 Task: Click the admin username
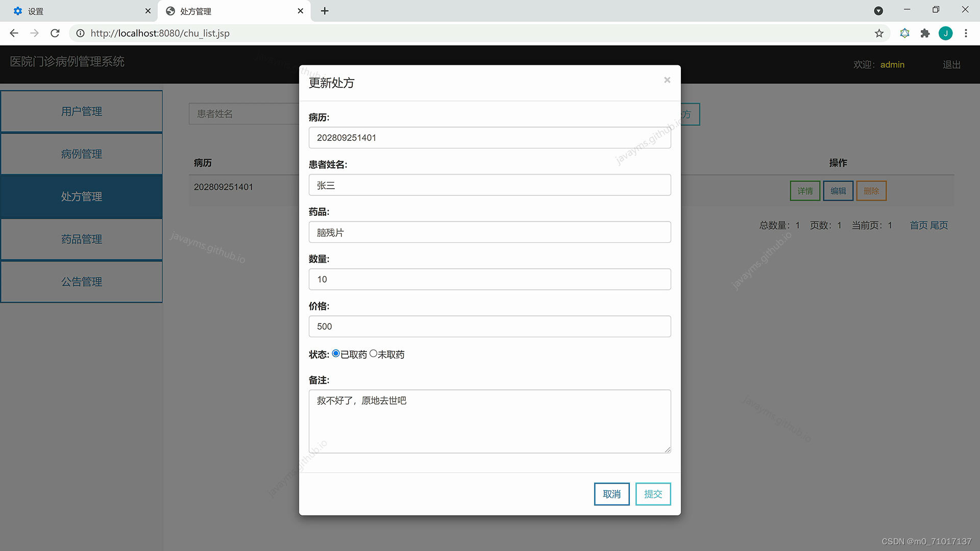892,65
